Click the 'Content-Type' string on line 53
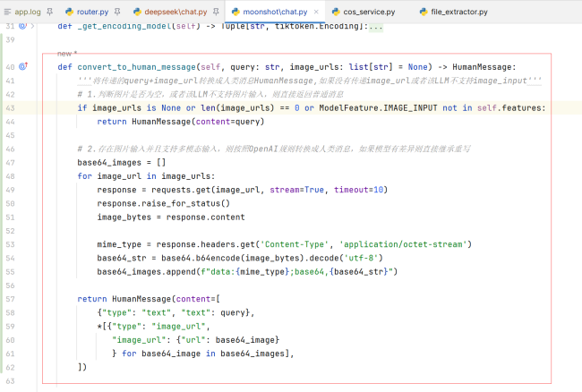 click(295, 244)
